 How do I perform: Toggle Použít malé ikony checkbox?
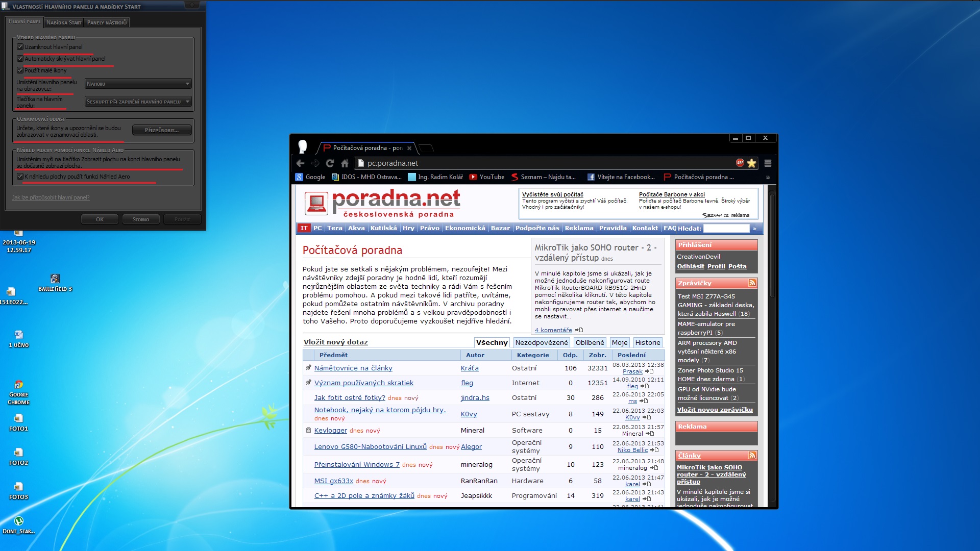tap(20, 70)
